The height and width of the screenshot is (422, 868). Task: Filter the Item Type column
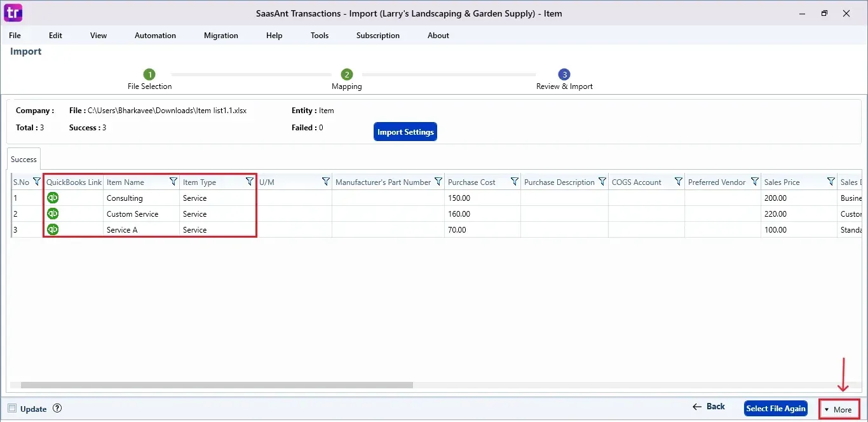click(x=250, y=182)
